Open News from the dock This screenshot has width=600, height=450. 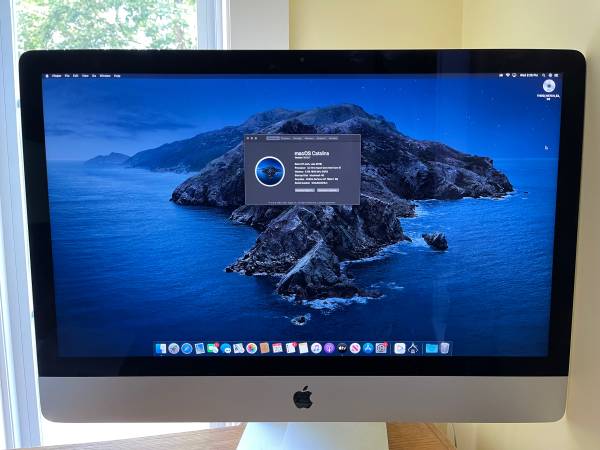pyautogui.click(x=355, y=348)
